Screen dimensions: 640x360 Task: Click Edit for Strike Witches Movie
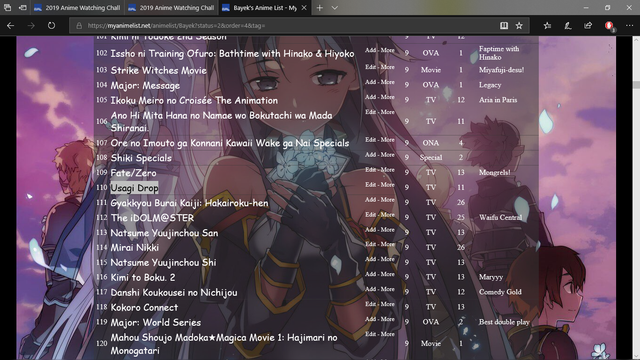370,67
